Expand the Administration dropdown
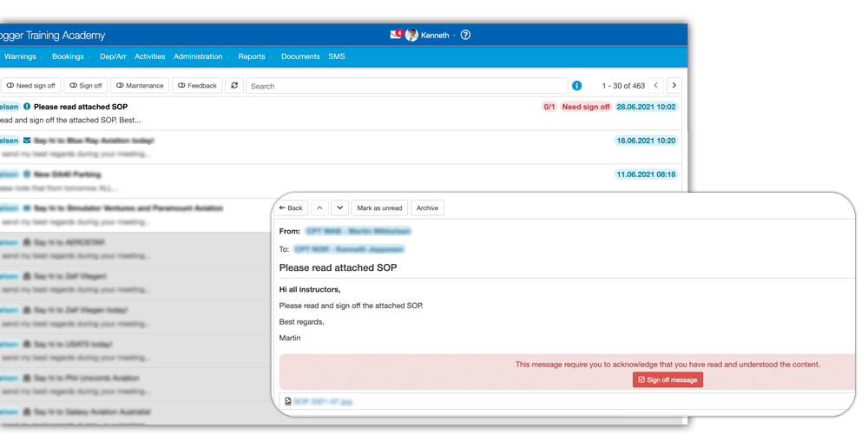The image size is (868, 448). coord(201,56)
